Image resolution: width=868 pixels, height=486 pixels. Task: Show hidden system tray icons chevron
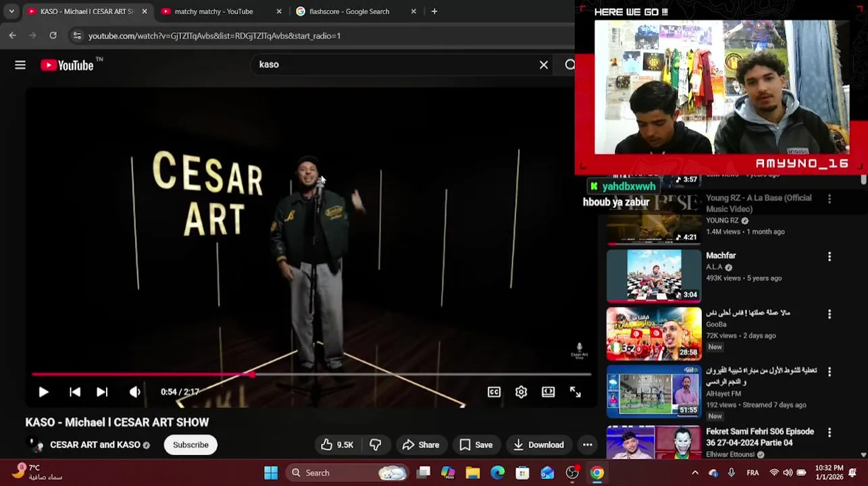tap(695, 473)
